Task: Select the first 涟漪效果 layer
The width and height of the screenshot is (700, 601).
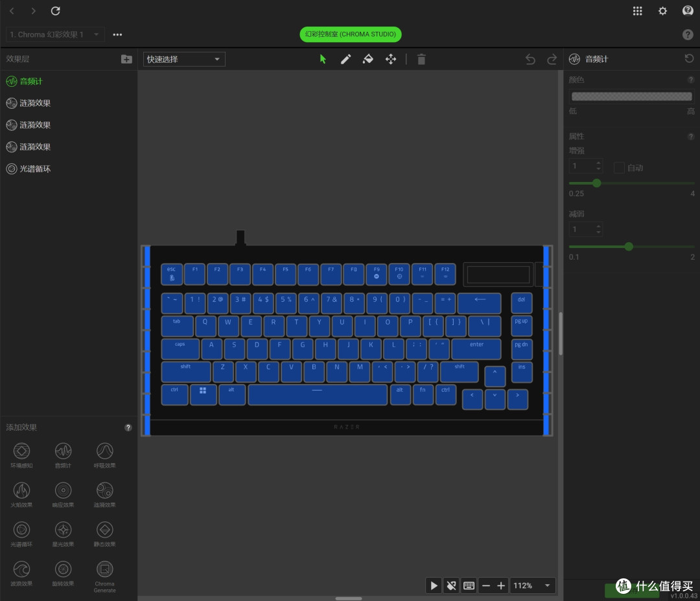Action: tap(68, 103)
